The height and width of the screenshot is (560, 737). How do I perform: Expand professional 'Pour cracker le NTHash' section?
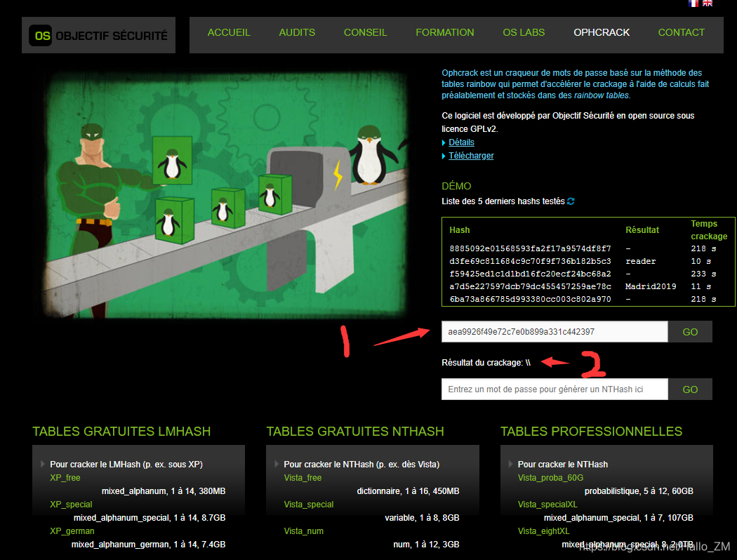pyautogui.click(x=563, y=464)
